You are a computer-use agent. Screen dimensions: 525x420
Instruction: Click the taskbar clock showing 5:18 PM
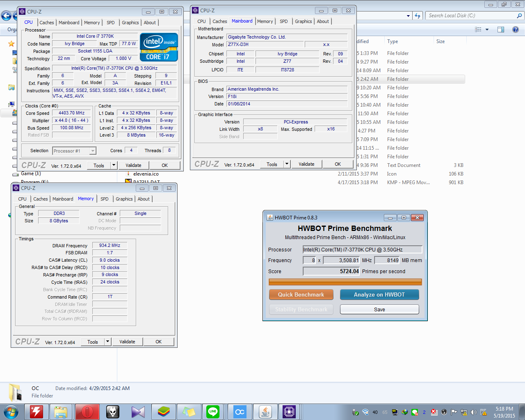[x=504, y=412]
